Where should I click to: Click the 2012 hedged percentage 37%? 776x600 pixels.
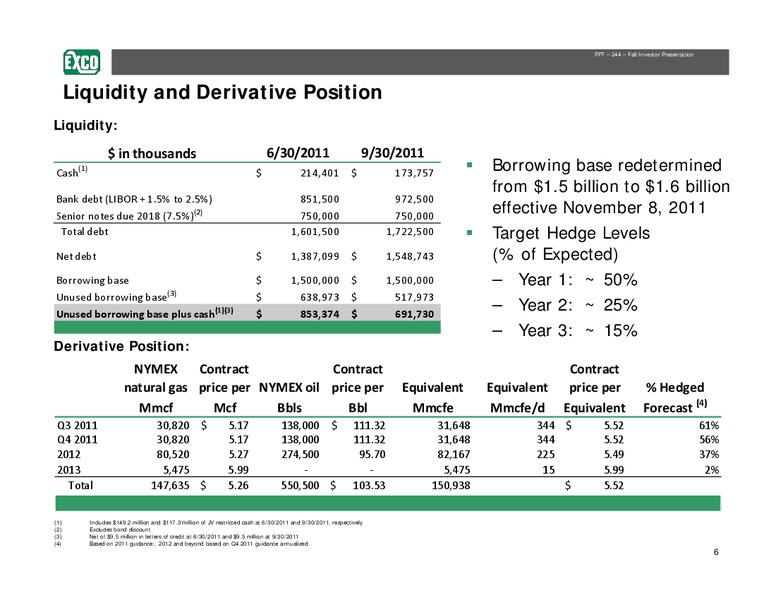pyautogui.click(x=709, y=455)
